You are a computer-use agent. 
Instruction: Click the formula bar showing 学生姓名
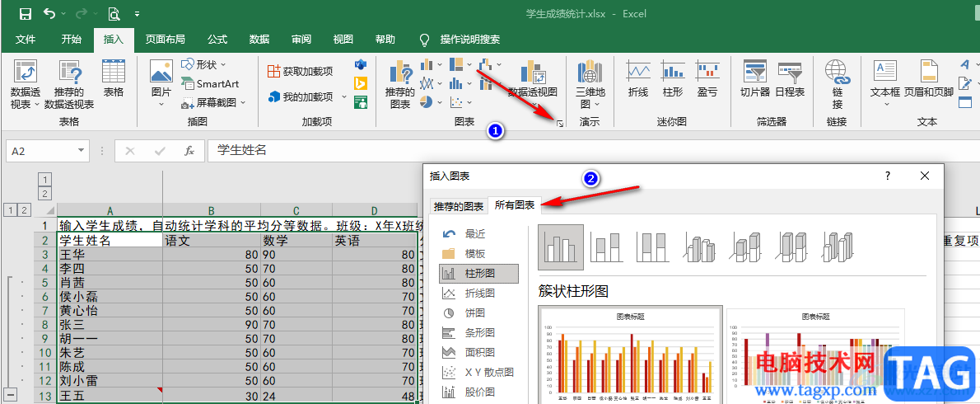coord(593,150)
